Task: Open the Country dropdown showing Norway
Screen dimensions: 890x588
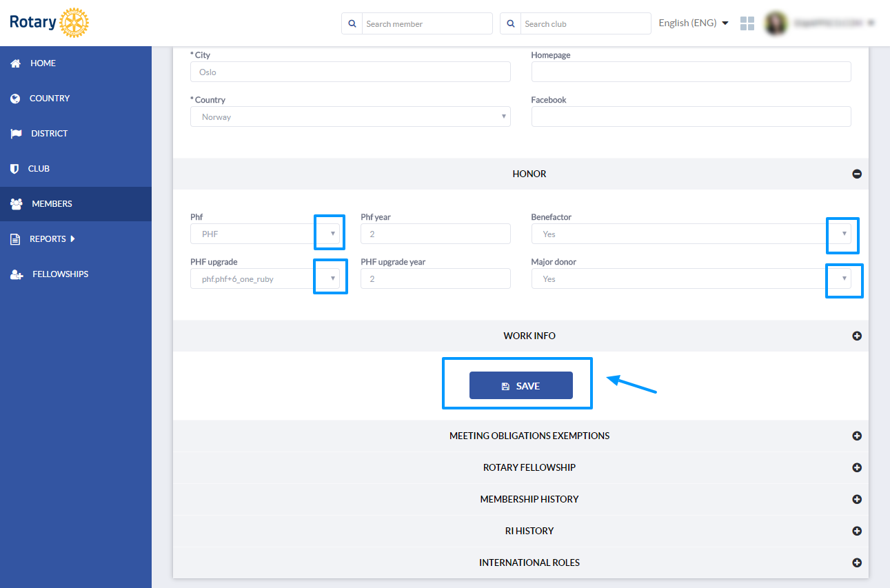Action: [x=350, y=116]
